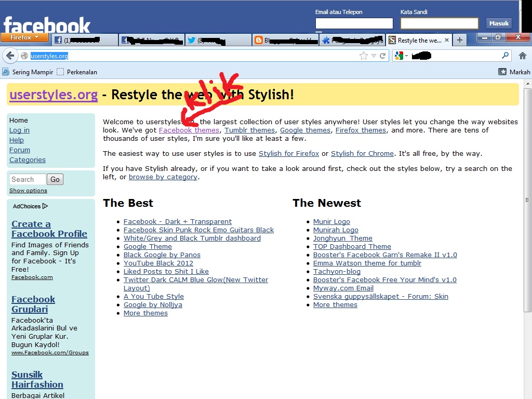Open the Stylish for Firefox link

click(x=289, y=153)
